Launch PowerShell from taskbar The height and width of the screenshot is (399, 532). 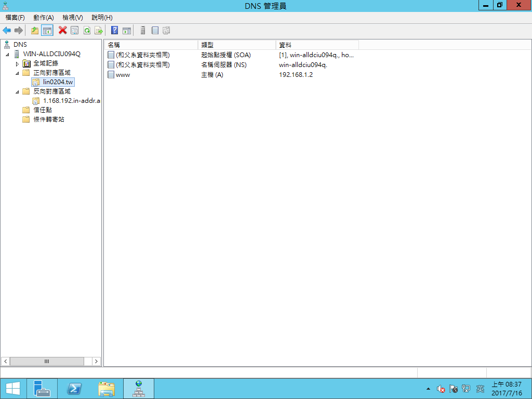coord(74,389)
